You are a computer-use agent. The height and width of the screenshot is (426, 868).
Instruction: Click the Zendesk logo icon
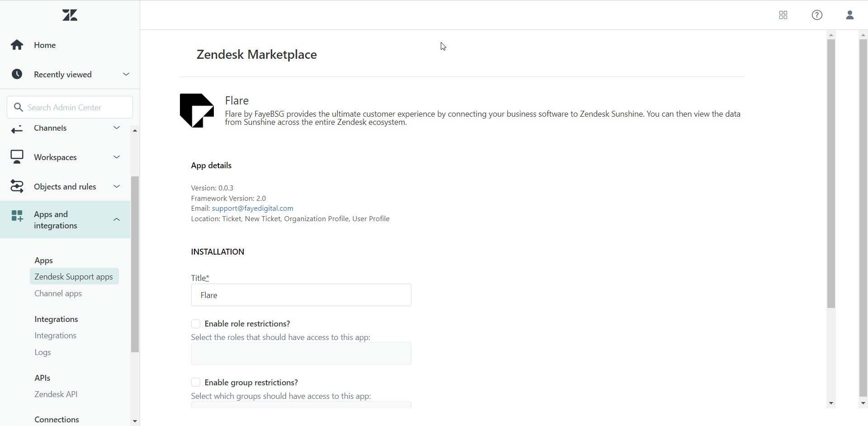click(70, 15)
